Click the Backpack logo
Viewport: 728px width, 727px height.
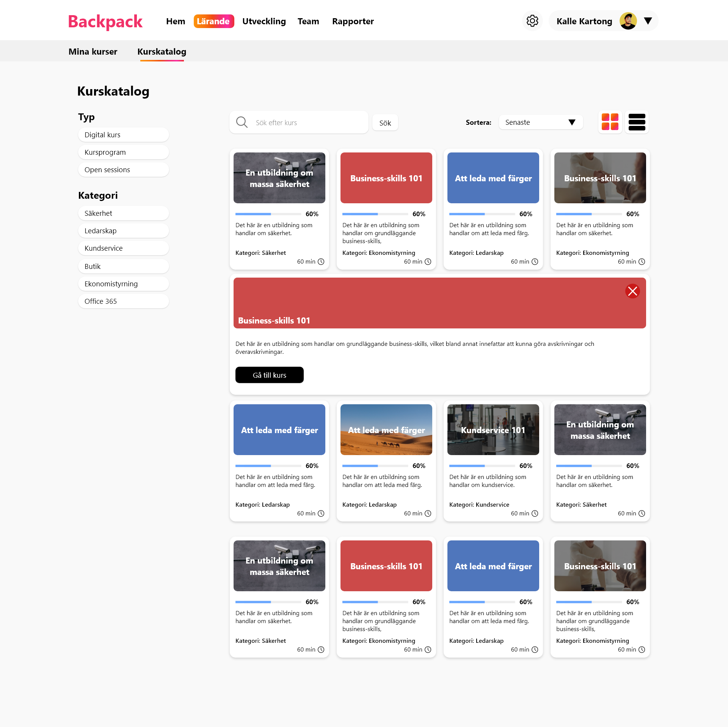pos(105,22)
